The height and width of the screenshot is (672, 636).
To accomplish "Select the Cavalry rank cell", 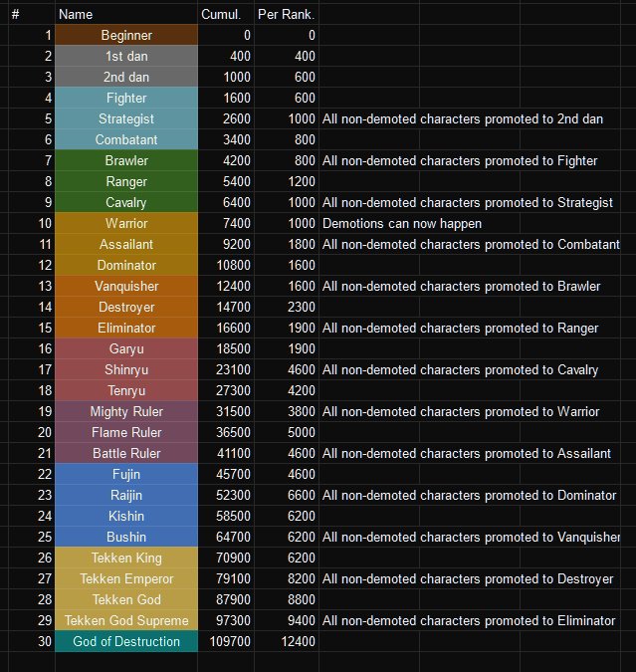I will [126, 202].
